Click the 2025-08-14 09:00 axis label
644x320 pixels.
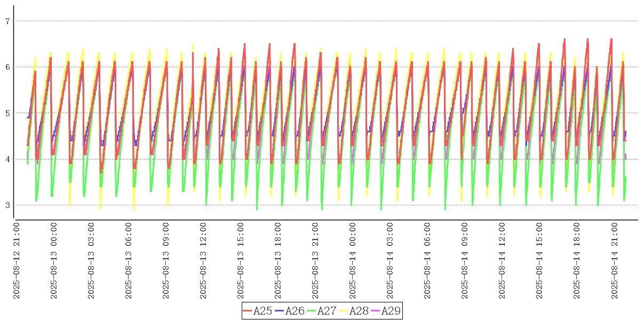465,261
